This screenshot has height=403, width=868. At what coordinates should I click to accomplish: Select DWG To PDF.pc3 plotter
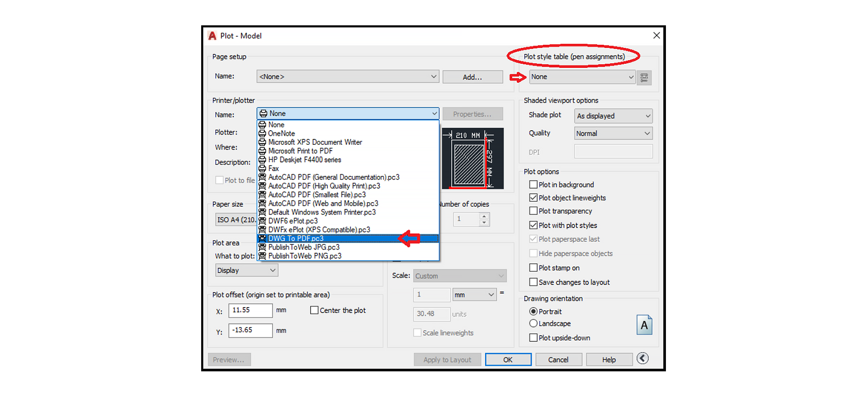348,238
